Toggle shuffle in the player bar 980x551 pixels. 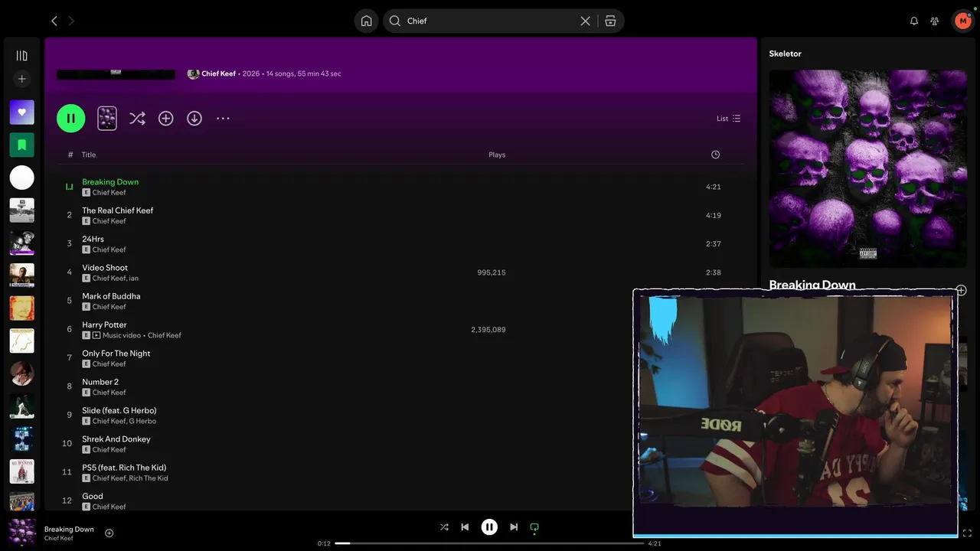coord(444,527)
